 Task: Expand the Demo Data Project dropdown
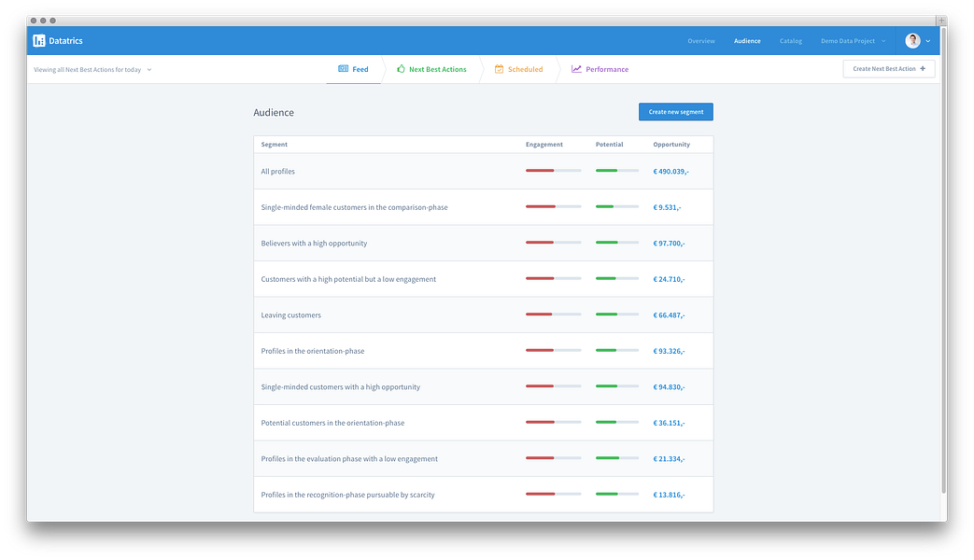point(853,41)
